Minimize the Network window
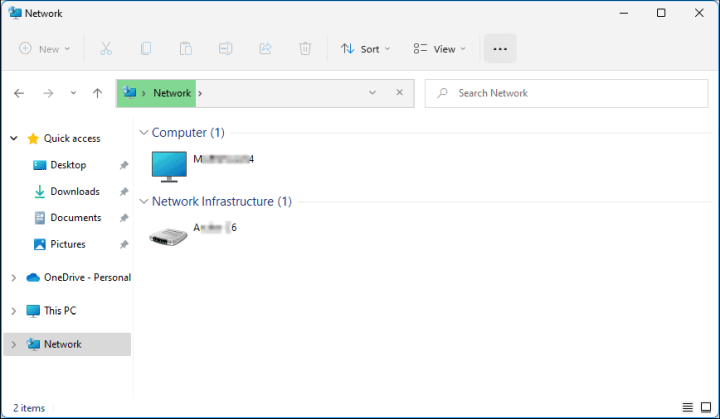720x419 pixels. pyautogui.click(x=624, y=13)
